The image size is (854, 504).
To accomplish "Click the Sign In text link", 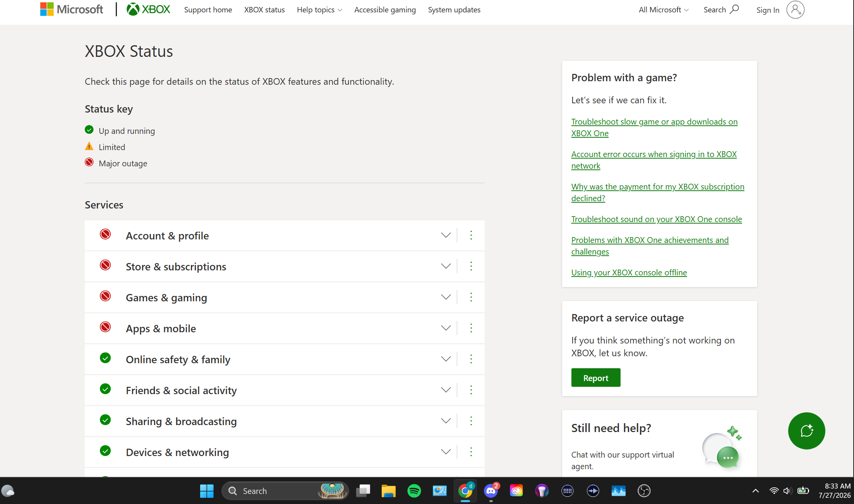I will coord(768,10).
